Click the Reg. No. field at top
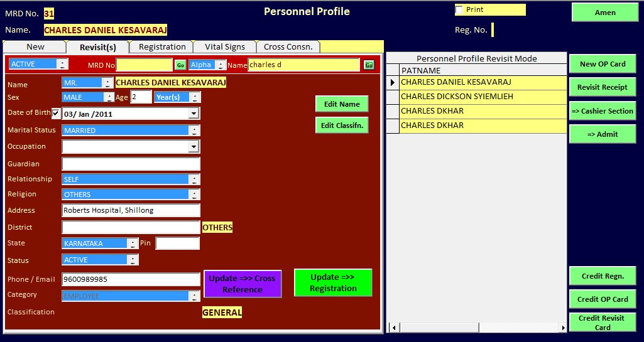Screen dimensions: 644x342 [x=493, y=29]
